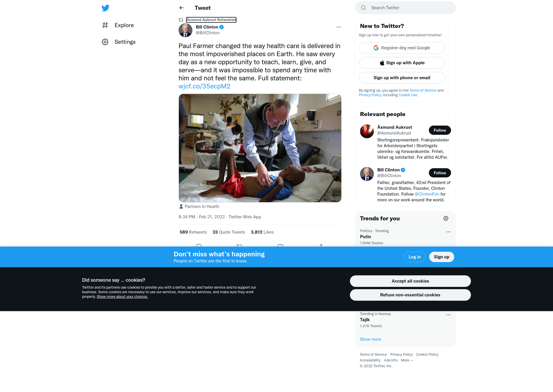The width and height of the screenshot is (553, 392).
Task: Click Bill Clinton's avatar on the tweet
Action: click(x=185, y=30)
